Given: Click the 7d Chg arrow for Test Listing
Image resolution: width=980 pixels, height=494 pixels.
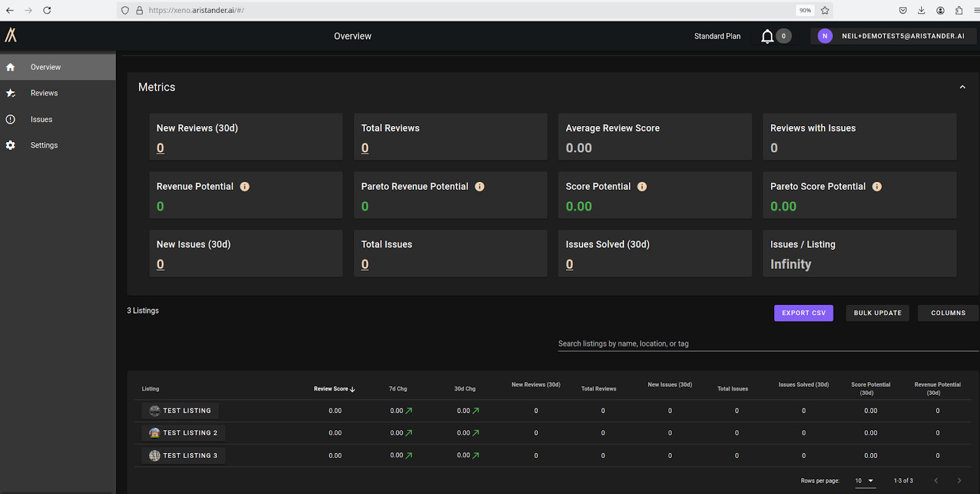Looking at the screenshot, I should [409, 411].
